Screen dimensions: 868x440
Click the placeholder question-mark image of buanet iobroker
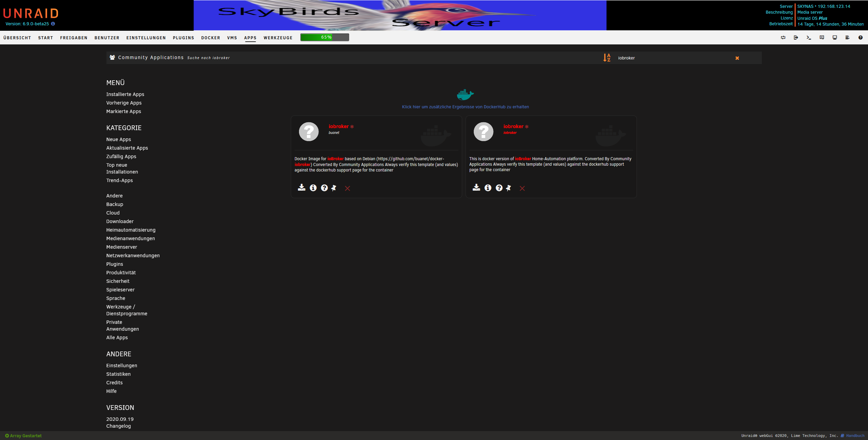click(x=309, y=132)
